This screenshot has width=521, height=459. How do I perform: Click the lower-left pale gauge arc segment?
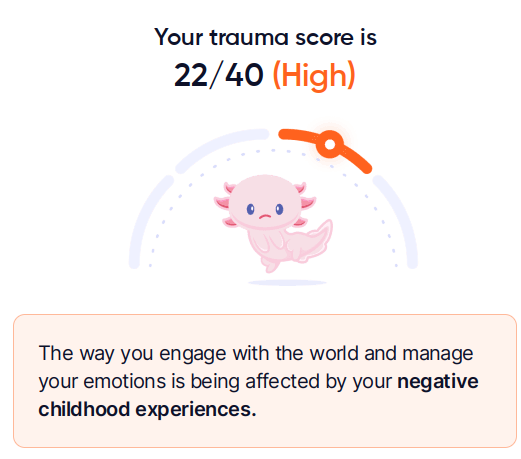pyautogui.click(x=151, y=222)
